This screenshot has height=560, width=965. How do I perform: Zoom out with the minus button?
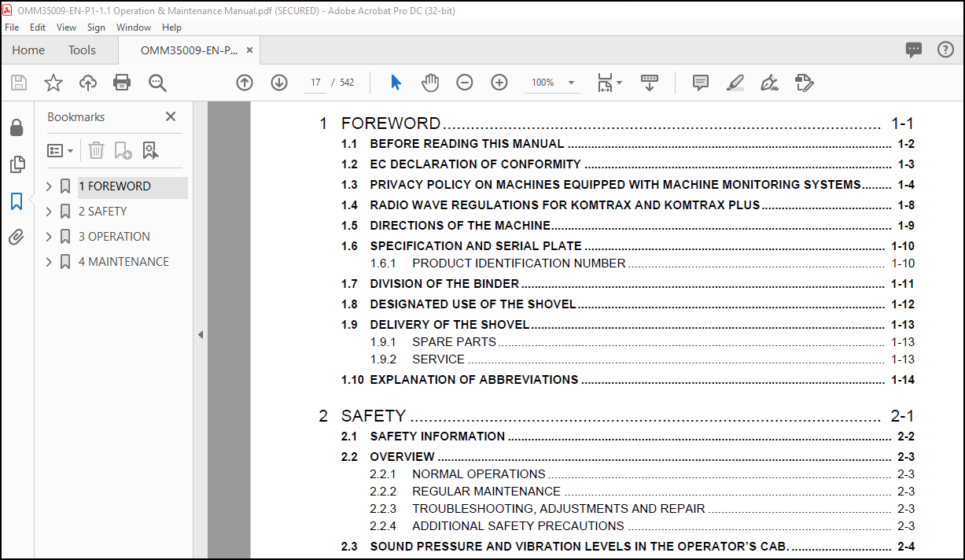[x=465, y=83]
